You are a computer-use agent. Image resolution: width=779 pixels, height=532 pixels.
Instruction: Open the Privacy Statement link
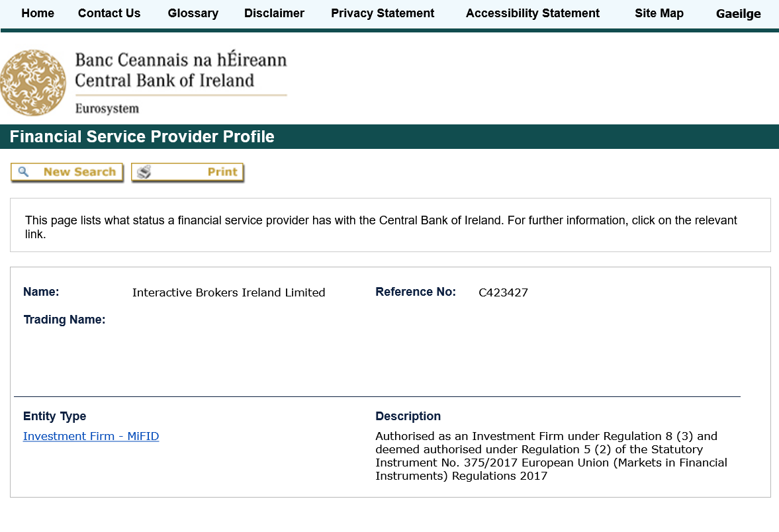tap(383, 13)
